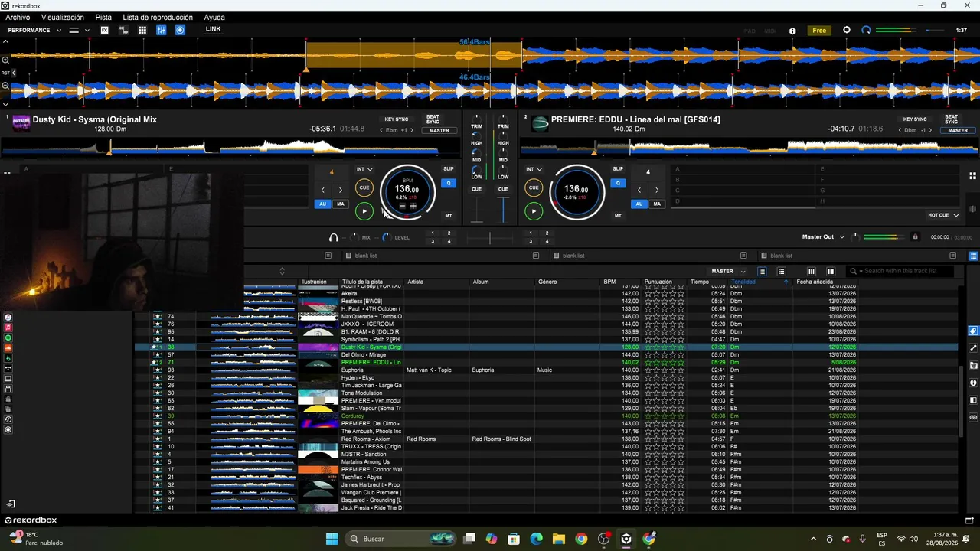Focus the Search within this track list field

[x=908, y=271]
